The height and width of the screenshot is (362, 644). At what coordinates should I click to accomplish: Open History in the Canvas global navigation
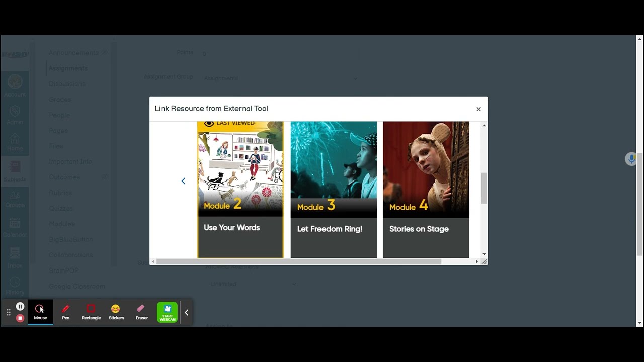tap(15, 286)
